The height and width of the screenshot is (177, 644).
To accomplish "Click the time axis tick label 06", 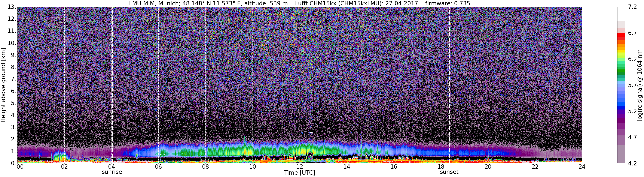I will tap(158, 167).
